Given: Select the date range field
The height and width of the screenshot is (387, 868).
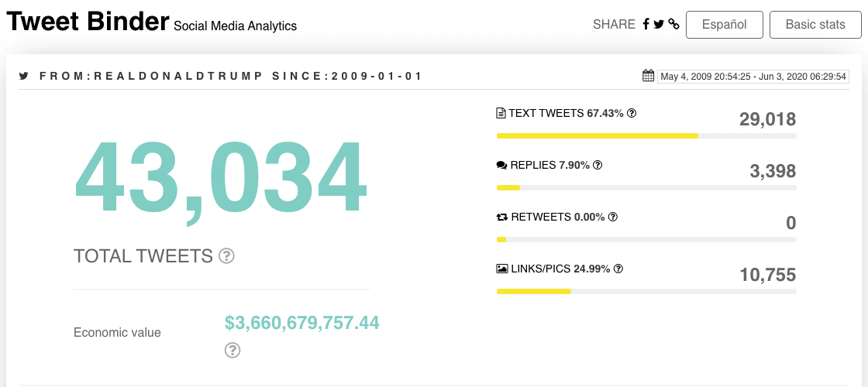Looking at the screenshot, I should click(753, 77).
